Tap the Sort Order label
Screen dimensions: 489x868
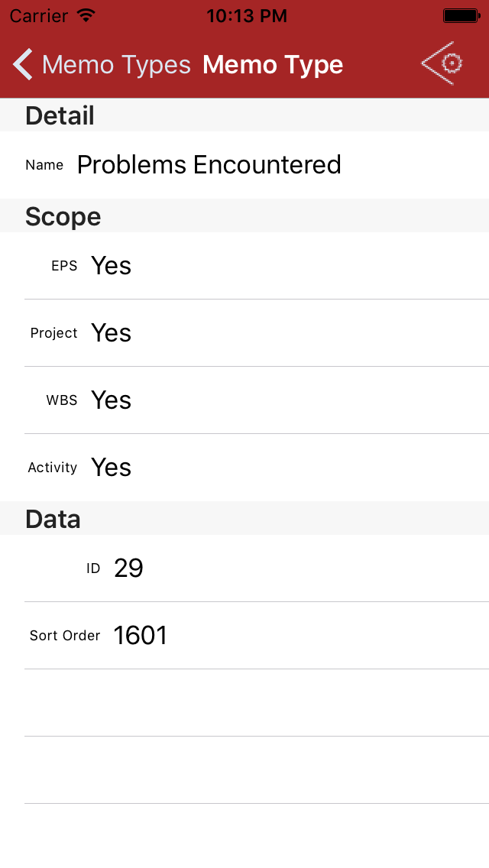(x=65, y=636)
